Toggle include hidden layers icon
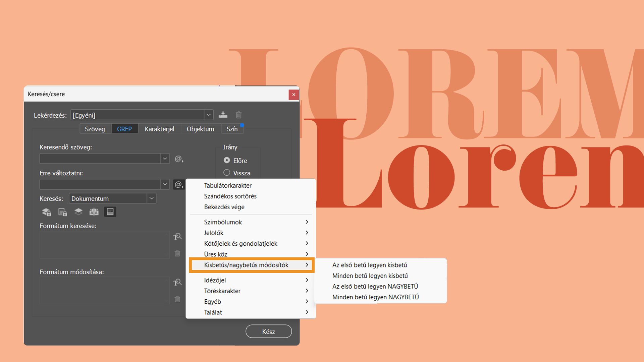Image resolution: width=644 pixels, height=362 pixels. (x=78, y=212)
